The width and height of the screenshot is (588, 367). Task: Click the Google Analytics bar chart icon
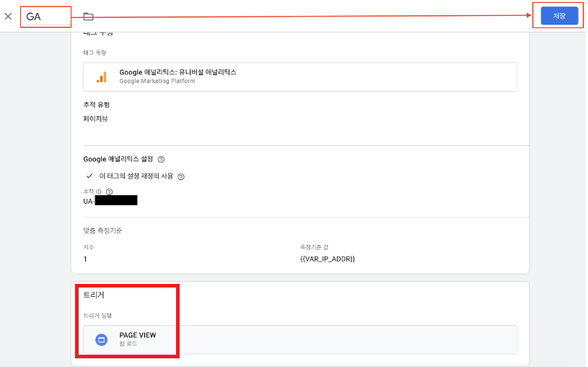click(102, 77)
